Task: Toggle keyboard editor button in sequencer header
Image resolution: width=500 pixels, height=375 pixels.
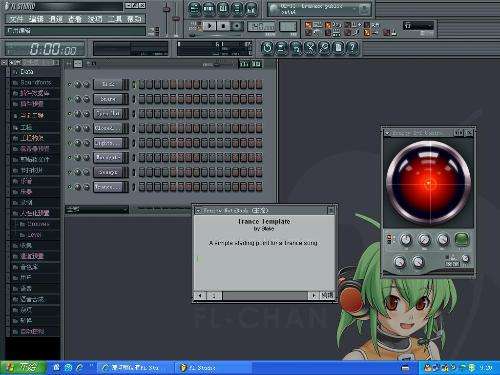Action: pyautogui.click(x=256, y=64)
